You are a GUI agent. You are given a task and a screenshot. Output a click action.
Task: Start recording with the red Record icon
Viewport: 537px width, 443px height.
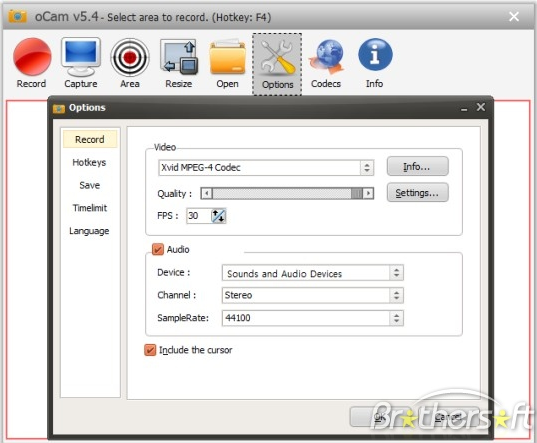(32, 57)
